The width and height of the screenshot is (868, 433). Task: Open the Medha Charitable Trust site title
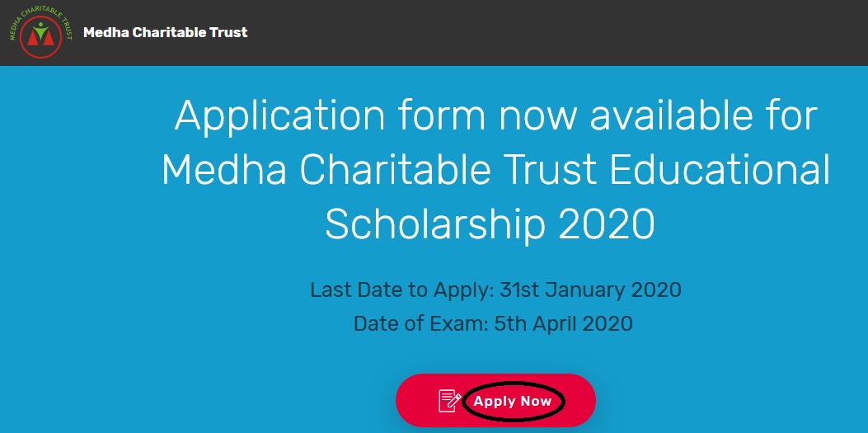(x=165, y=32)
